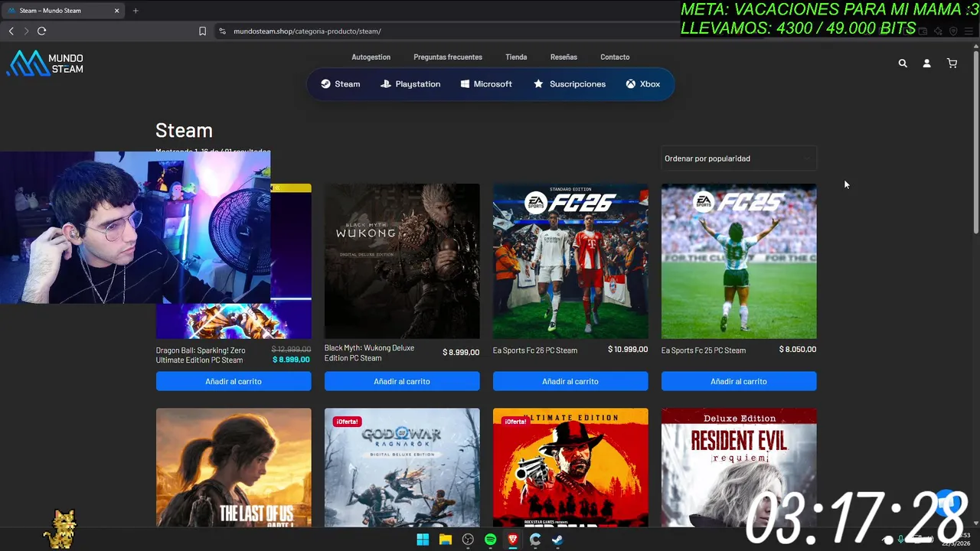The width and height of the screenshot is (980, 551).
Task: Go back with browser back arrow
Action: [x=11, y=31]
